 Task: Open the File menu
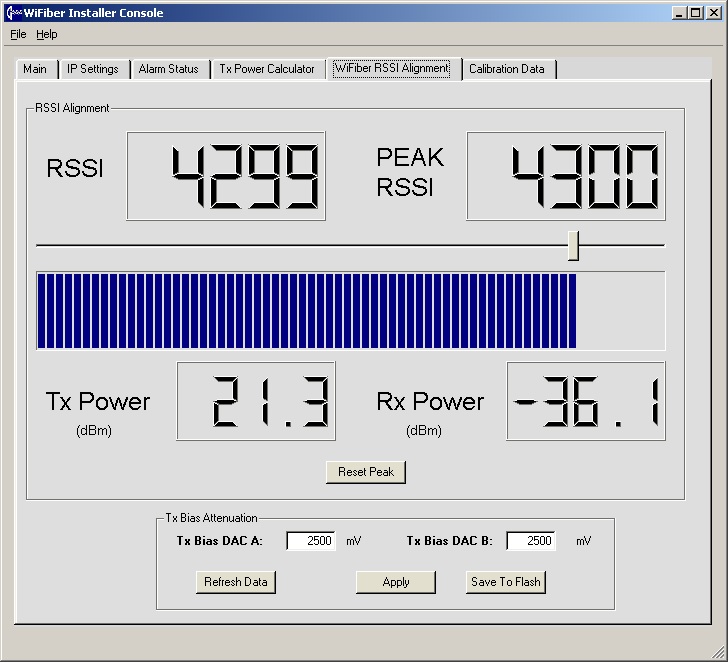click(x=18, y=34)
